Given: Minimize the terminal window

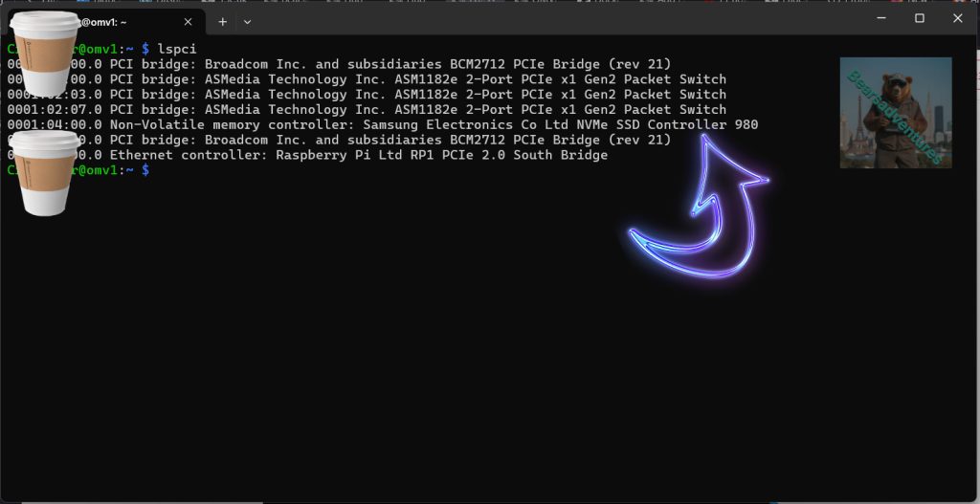Looking at the screenshot, I should pyautogui.click(x=880, y=18).
